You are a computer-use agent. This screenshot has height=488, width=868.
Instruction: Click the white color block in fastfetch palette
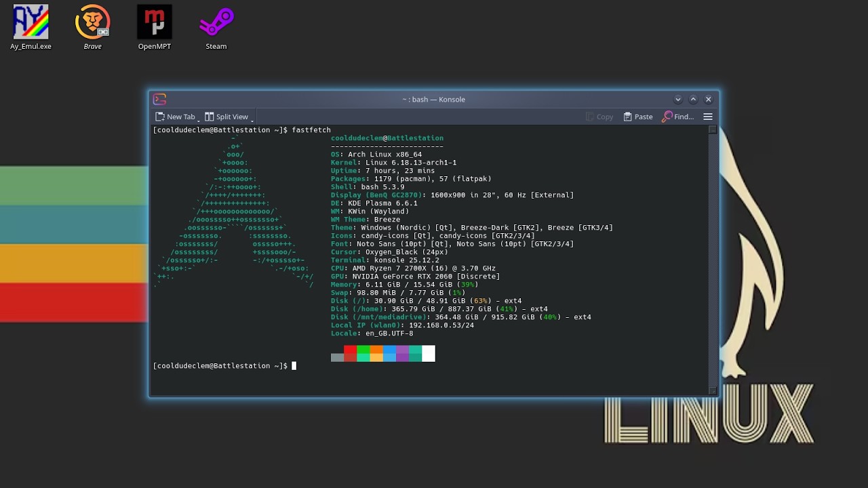coord(429,353)
